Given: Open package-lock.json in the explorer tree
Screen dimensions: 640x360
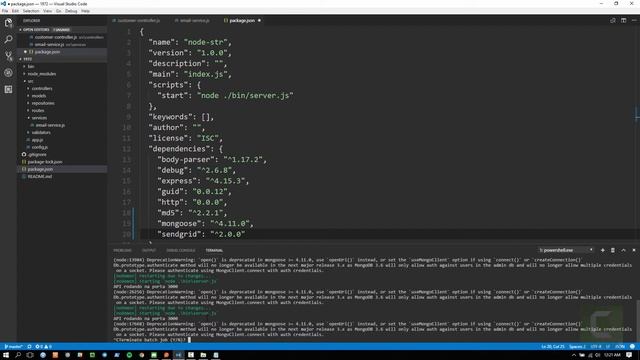Looking at the screenshot, I should coord(44,162).
